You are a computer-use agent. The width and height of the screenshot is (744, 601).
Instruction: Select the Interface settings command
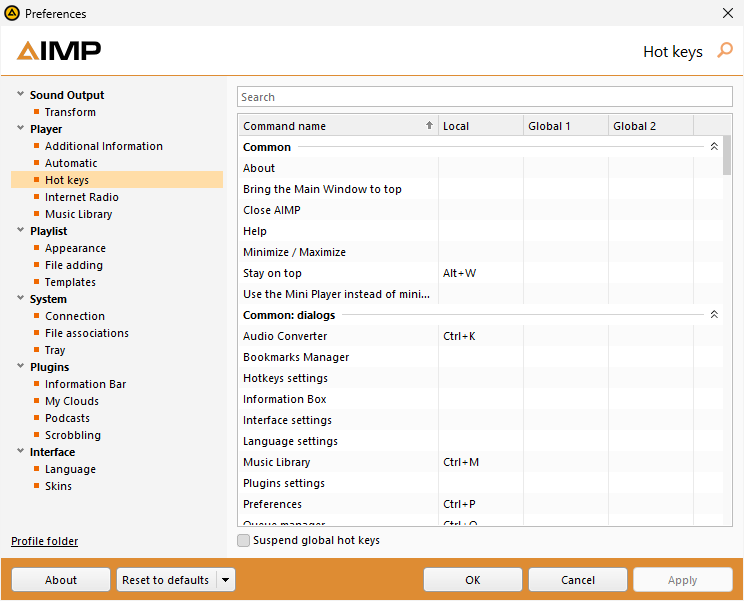pos(480,420)
